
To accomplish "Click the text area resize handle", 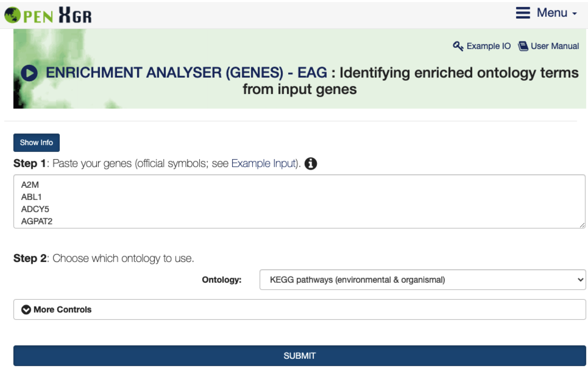I will click(582, 225).
